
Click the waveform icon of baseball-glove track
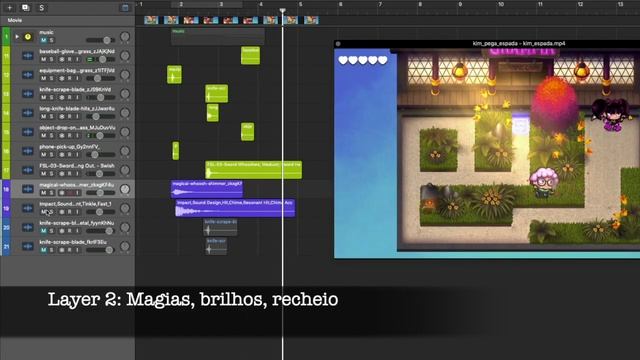[x=28, y=56]
